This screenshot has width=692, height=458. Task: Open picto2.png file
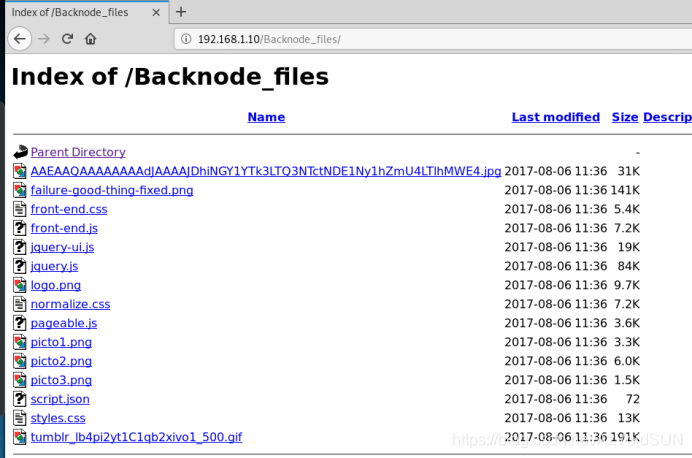coord(61,361)
